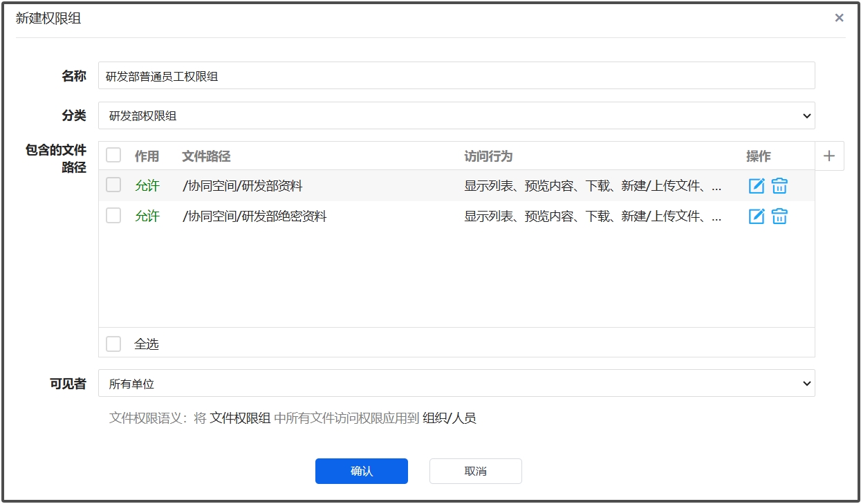Focus the 名称 text field
The image size is (861, 504).
click(456, 76)
